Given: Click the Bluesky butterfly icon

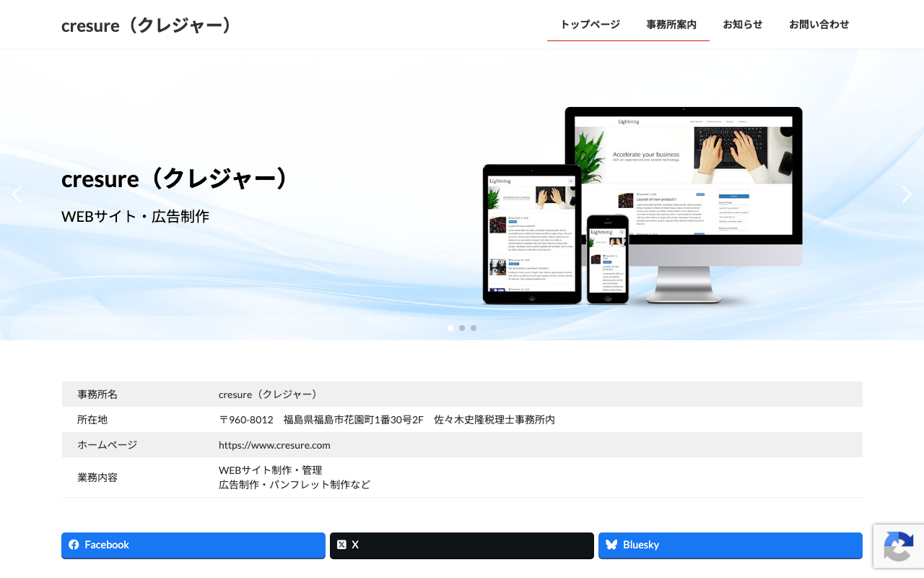Looking at the screenshot, I should coord(611,545).
